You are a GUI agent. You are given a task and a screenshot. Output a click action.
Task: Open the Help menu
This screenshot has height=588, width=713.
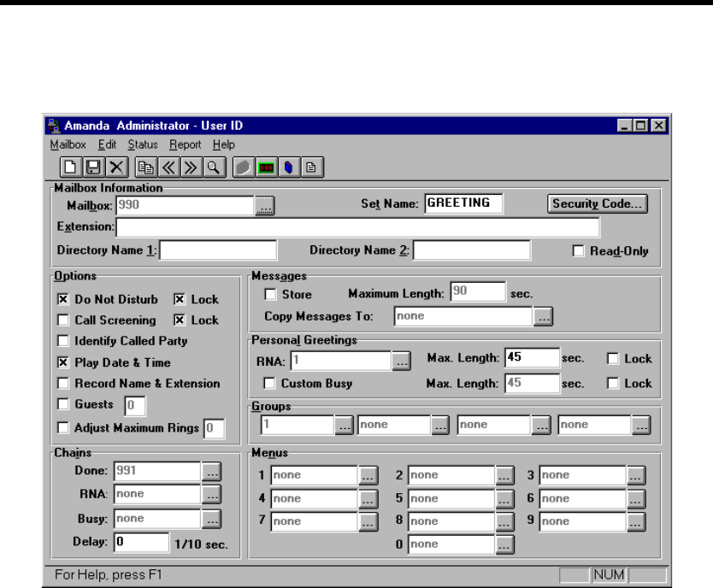[224, 145]
